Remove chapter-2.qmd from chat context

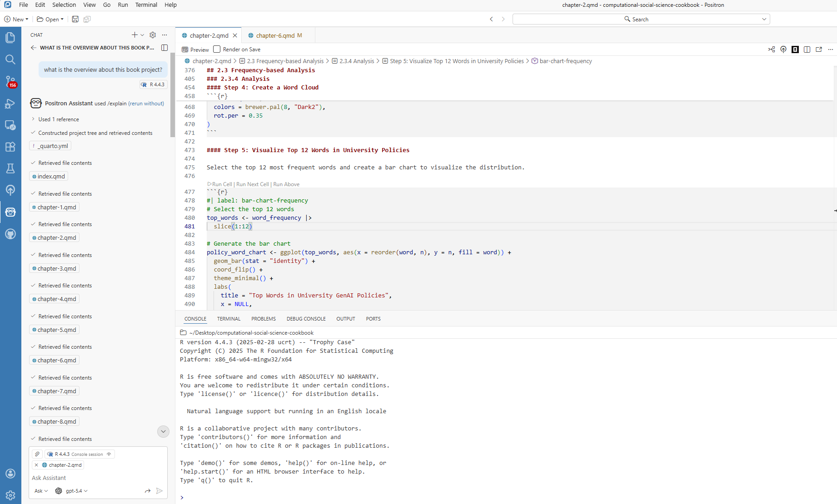click(36, 465)
